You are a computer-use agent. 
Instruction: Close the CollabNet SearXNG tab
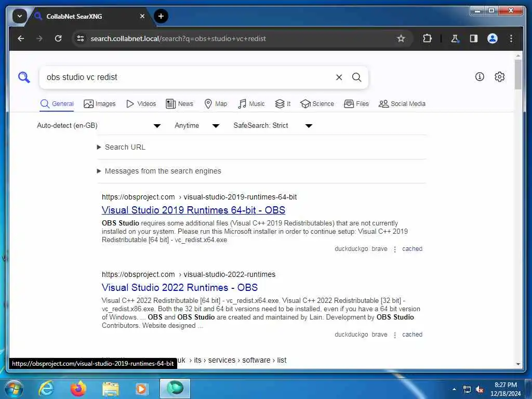(142, 16)
